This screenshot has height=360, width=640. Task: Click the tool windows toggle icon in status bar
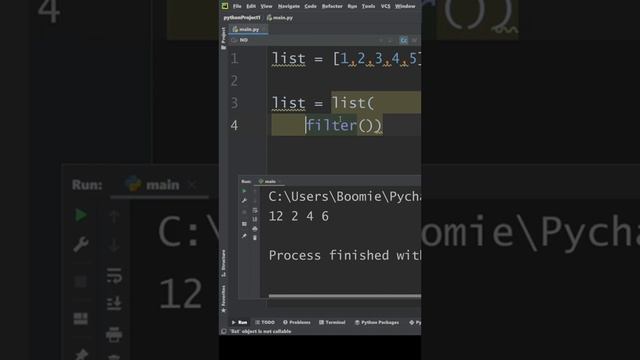(224, 331)
